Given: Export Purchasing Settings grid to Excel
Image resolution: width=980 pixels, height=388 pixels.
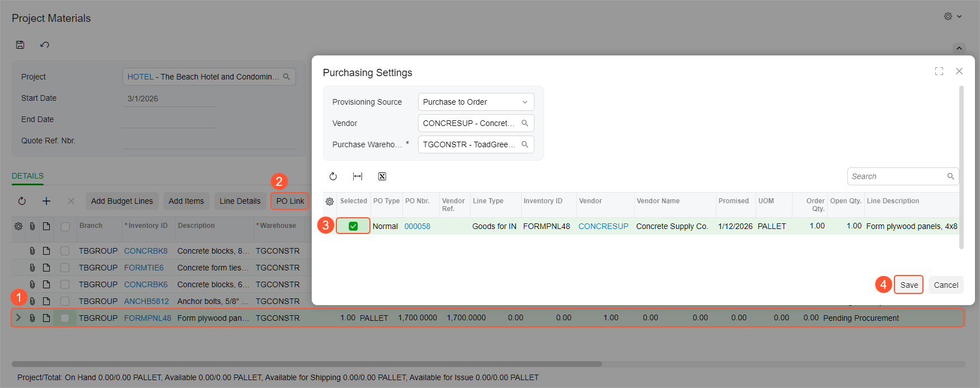Looking at the screenshot, I should coord(382,176).
